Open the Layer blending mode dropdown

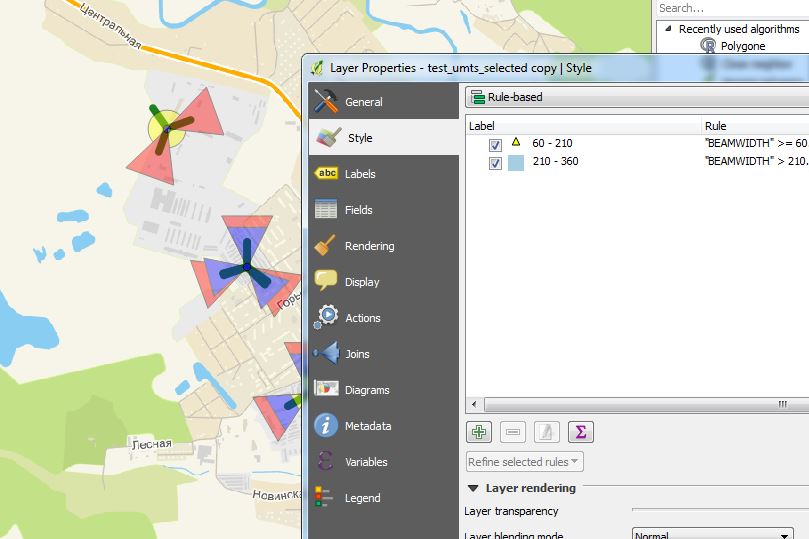click(713, 535)
